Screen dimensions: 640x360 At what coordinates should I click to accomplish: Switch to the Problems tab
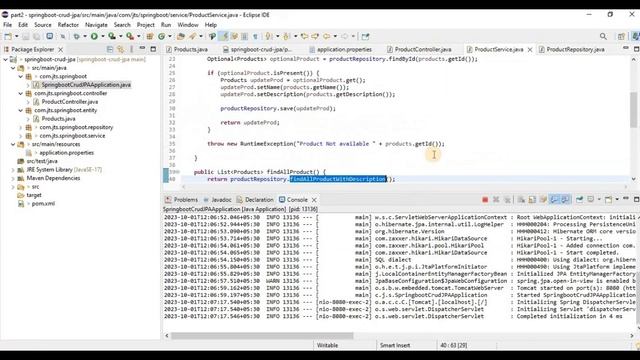181,200
